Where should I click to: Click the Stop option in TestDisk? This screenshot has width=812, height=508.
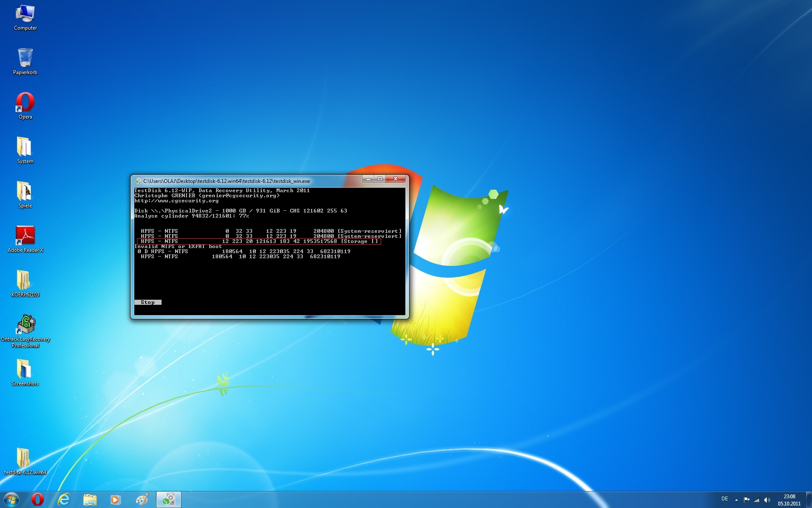tap(148, 302)
